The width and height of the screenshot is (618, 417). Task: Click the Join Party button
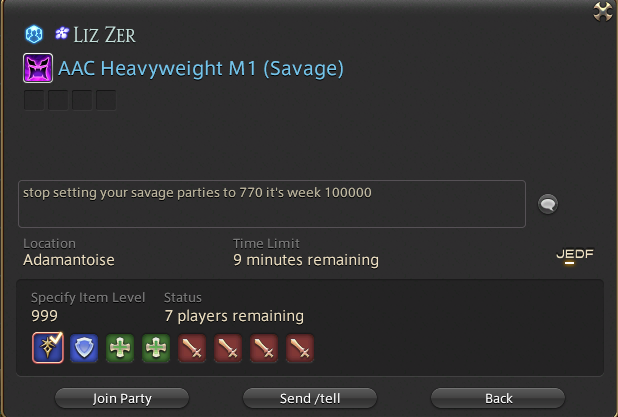[122, 398]
